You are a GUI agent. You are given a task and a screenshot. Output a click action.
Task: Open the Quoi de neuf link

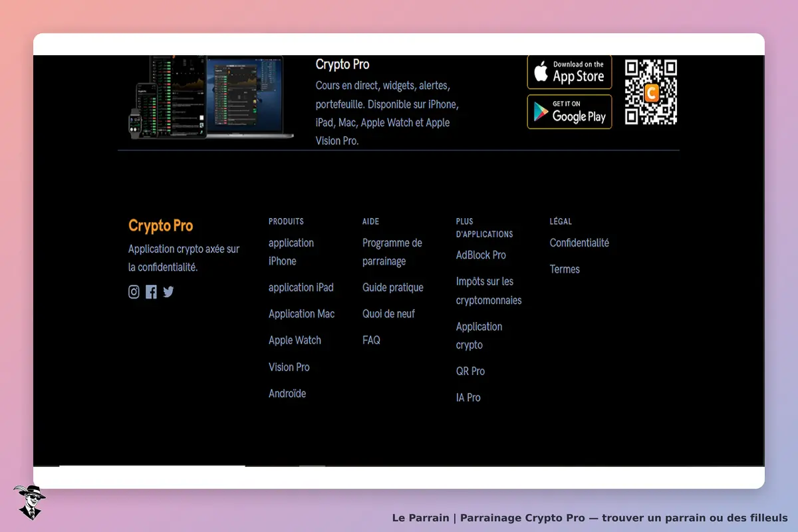click(x=388, y=314)
